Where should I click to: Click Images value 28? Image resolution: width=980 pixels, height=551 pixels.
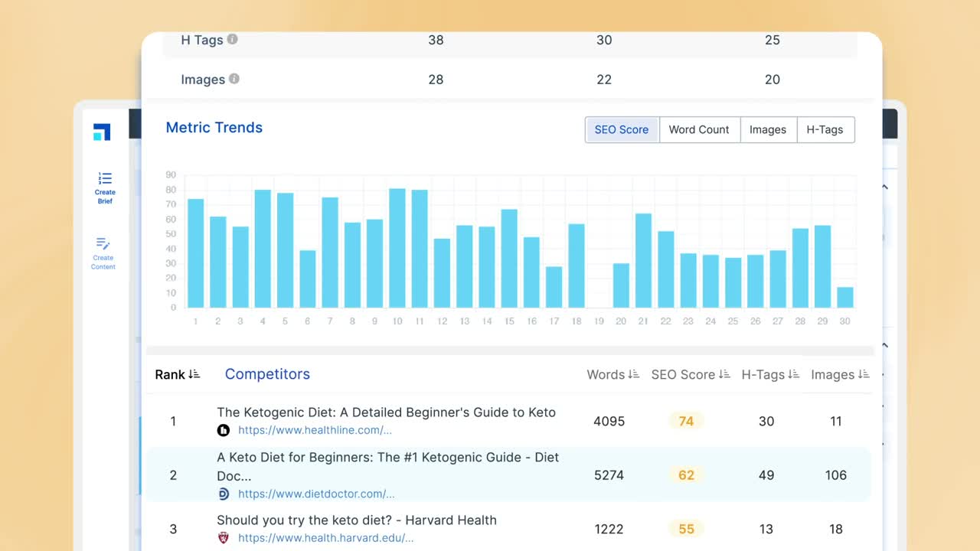tap(436, 80)
